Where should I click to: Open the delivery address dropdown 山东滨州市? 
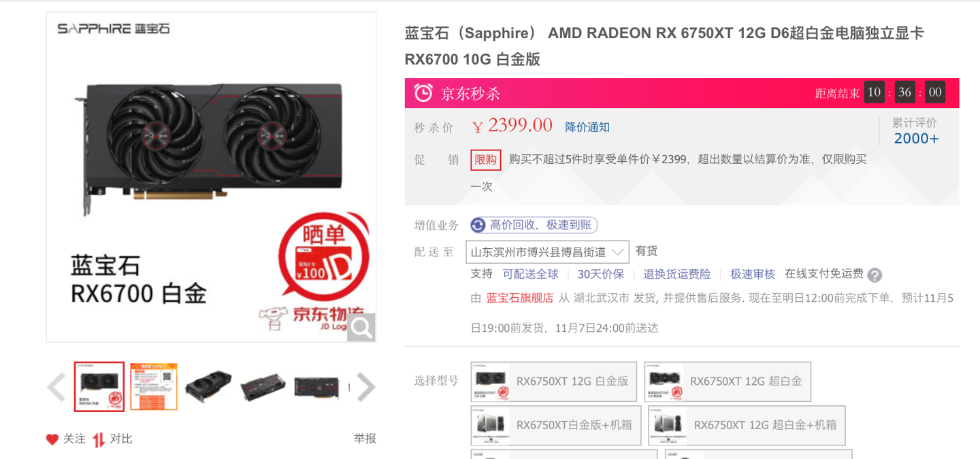(547, 252)
